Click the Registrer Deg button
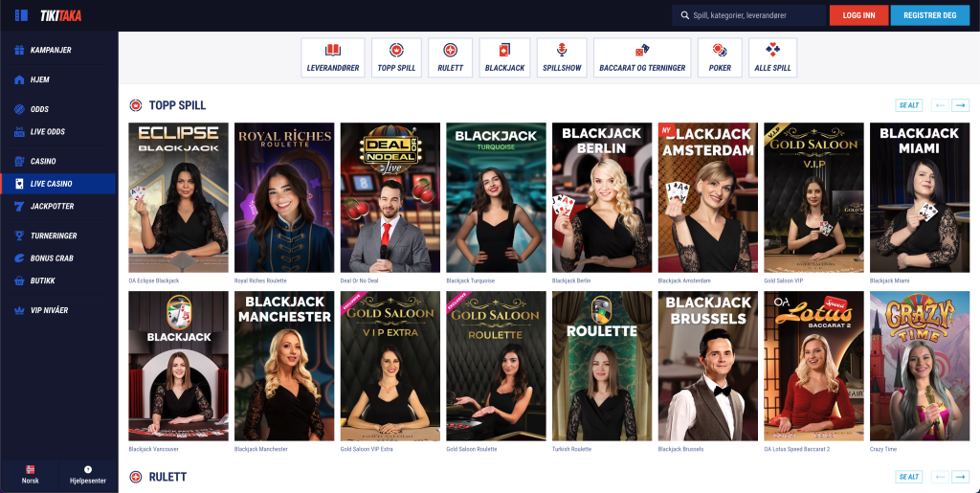This screenshot has width=980, height=493. click(930, 15)
